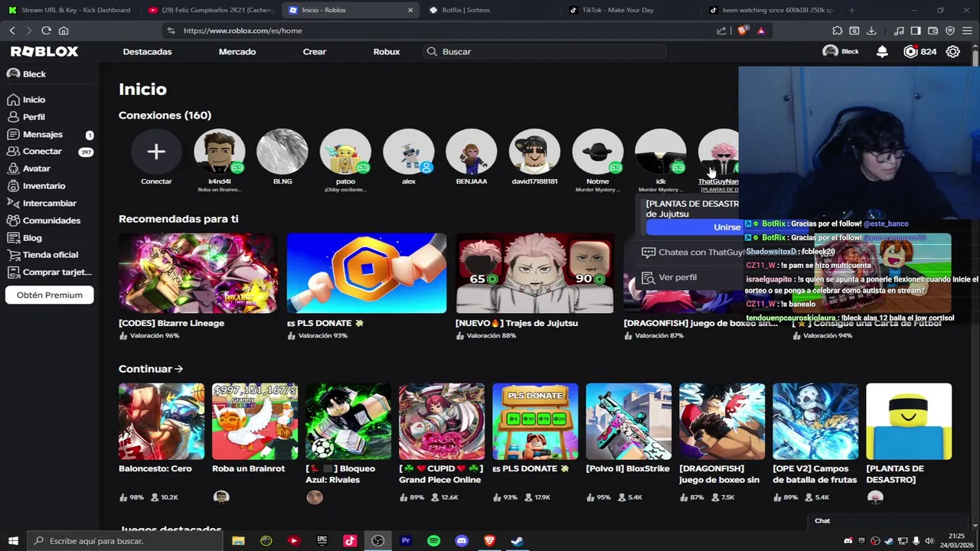Open Intercambiar in the sidebar

(41, 203)
